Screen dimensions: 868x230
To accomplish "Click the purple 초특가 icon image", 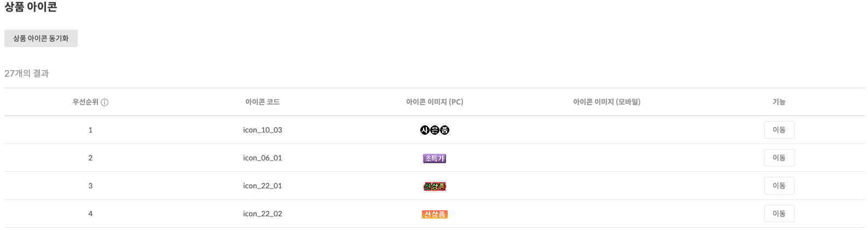I will [x=435, y=158].
